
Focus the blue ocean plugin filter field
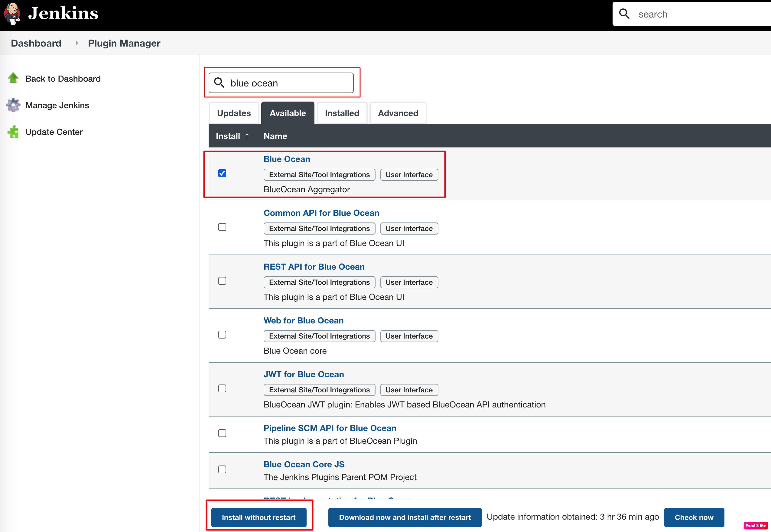pos(281,83)
